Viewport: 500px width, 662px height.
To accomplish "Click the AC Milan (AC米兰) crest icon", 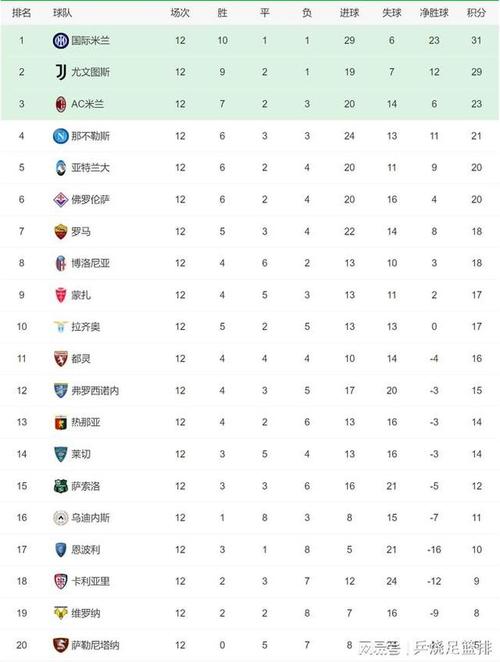I will tap(61, 104).
